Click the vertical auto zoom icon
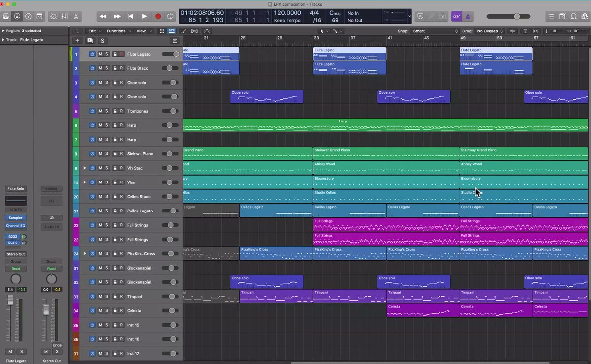The height and width of the screenshot is (364, 591). coord(525,31)
